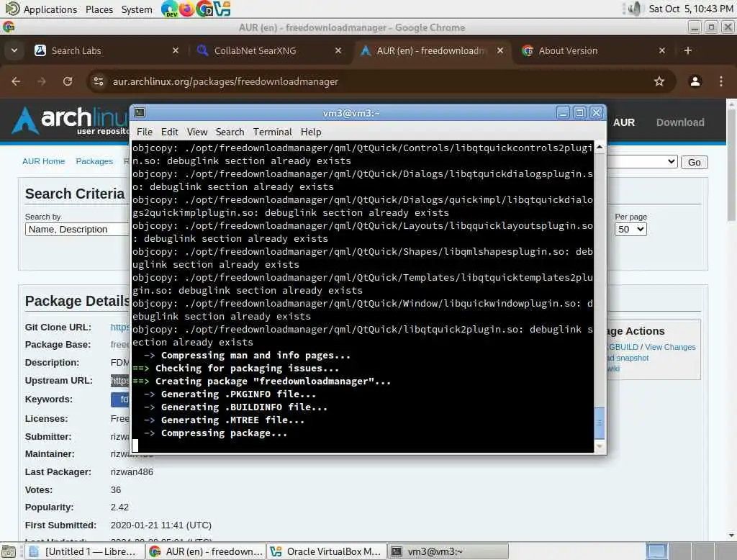Open a new Chrome tab
The width and height of the screenshot is (737, 560).
[687, 50]
